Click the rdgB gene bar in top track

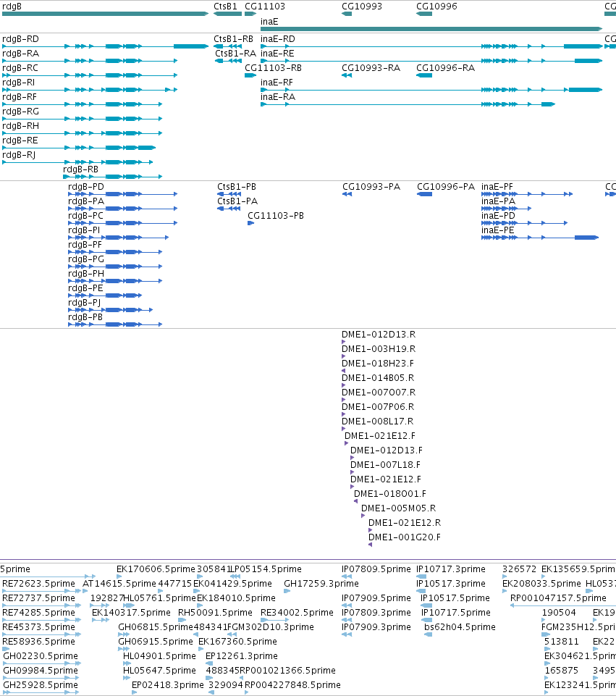tap(105, 14)
